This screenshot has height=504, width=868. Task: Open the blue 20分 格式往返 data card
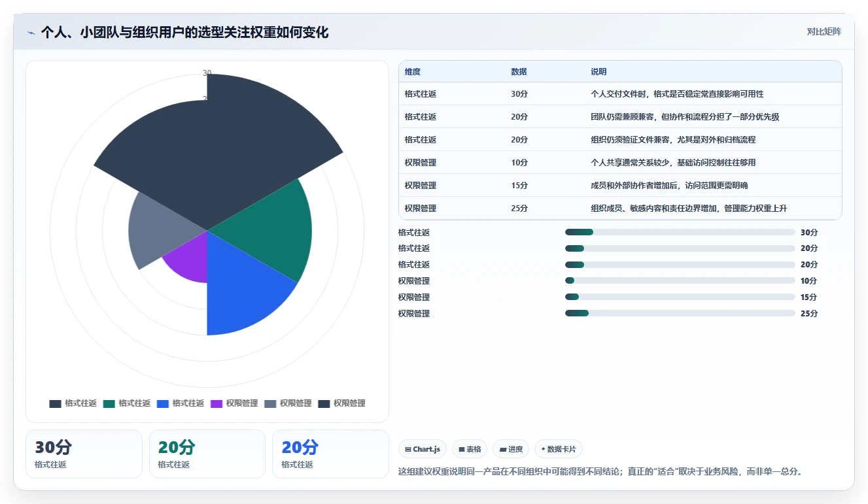[330, 454]
